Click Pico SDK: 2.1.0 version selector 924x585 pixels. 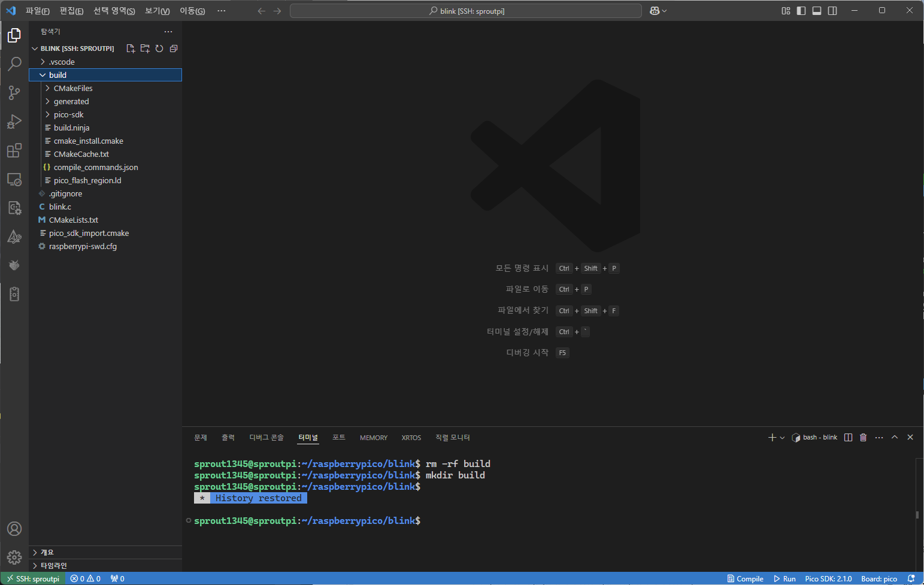tap(828, 578)
